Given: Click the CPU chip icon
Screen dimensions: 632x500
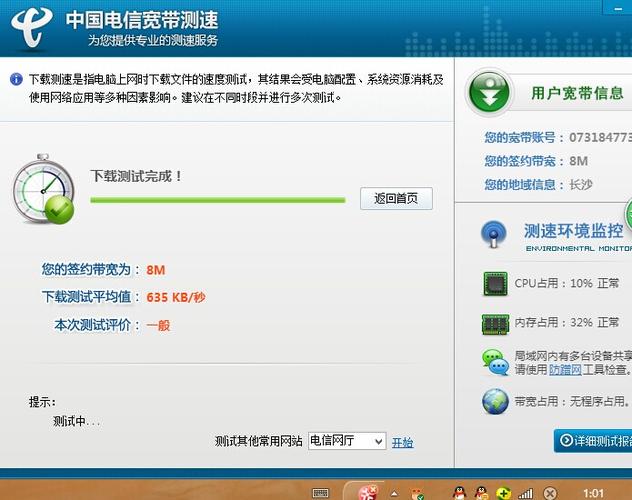Looking at the screenshot, I should pyautogui.click(x=495, y=284).
